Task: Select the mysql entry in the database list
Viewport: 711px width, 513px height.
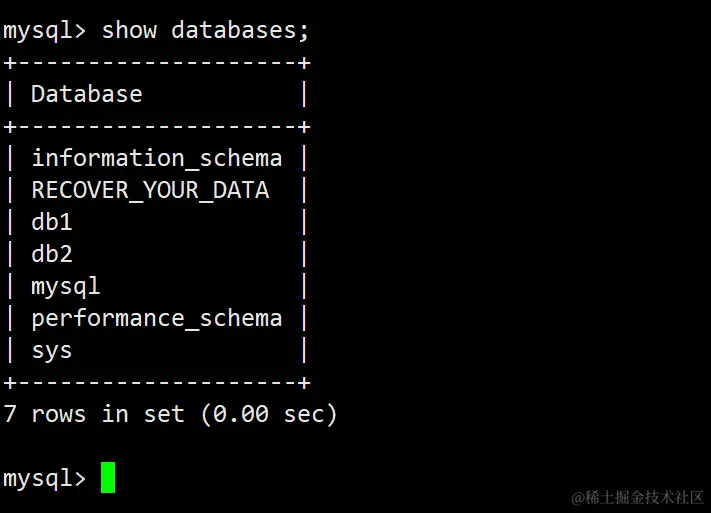Action: [66, 286]
